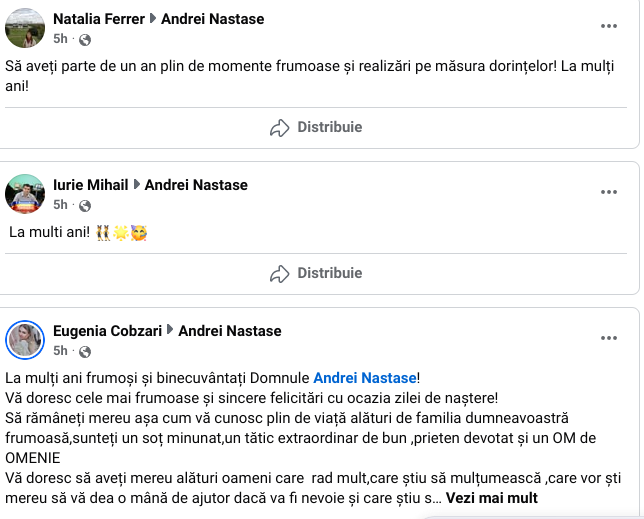Open Eugenia Cobzari's profile picture
Screen dimensions: 644x519
pos(25,340)
